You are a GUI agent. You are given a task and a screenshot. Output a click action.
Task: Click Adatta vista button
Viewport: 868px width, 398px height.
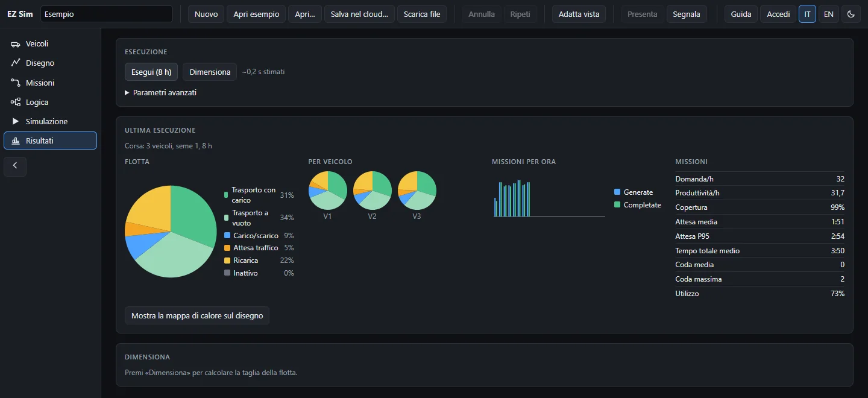click(579, 14)
